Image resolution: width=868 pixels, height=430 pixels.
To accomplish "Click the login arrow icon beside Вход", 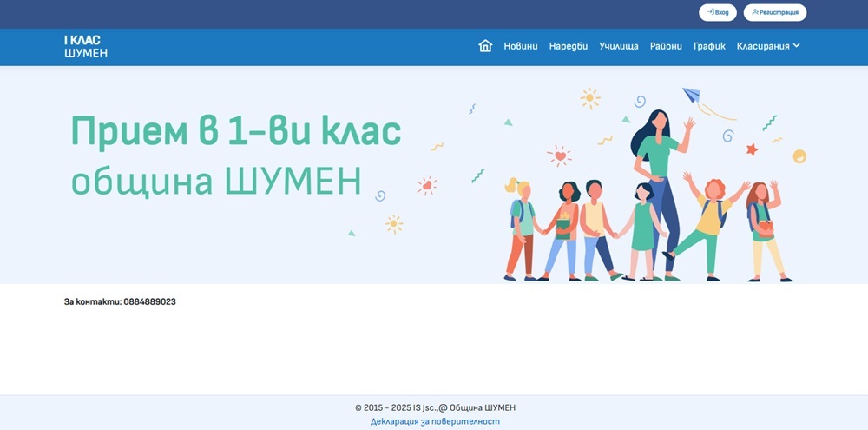I will click(710, 12).
